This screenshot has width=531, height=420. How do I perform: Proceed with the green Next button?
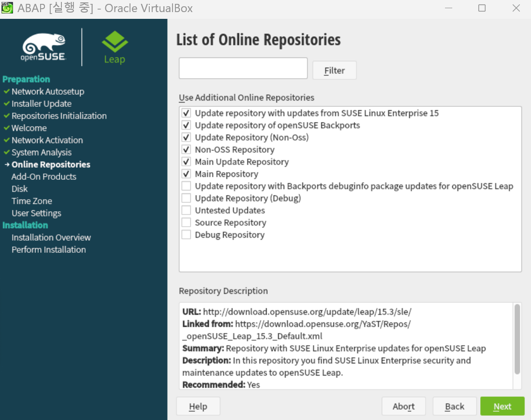pos(502,406)
